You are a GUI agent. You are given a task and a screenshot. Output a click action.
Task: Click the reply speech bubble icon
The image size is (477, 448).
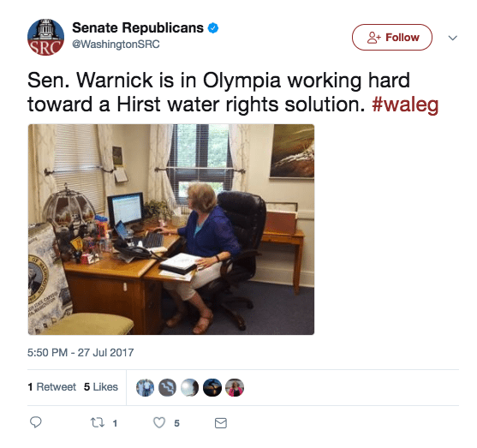[x=36, y=422]
